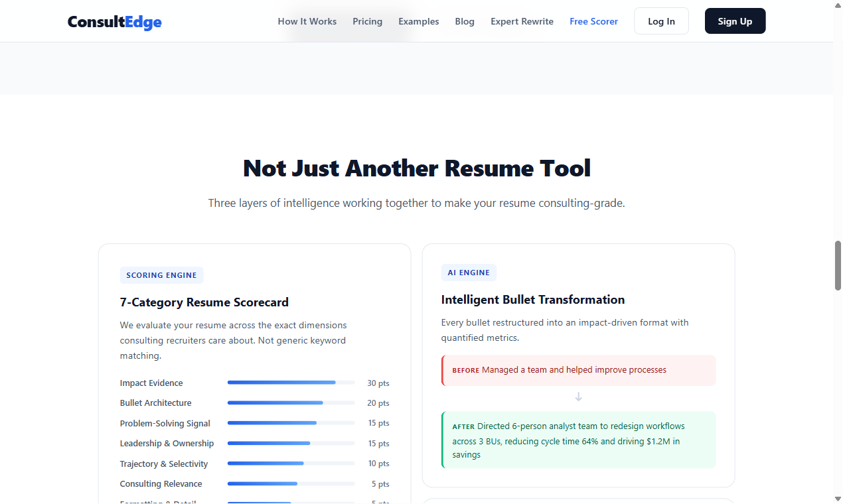Click the BEFORE bullet example box
The height and width of the screenshot is (504, 843).
(x=578, y=370)
